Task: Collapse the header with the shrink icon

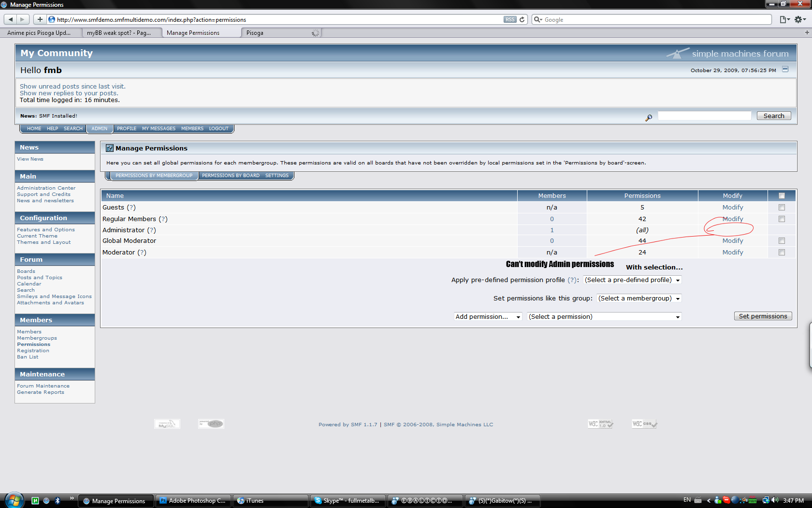Action: (785, 69)
